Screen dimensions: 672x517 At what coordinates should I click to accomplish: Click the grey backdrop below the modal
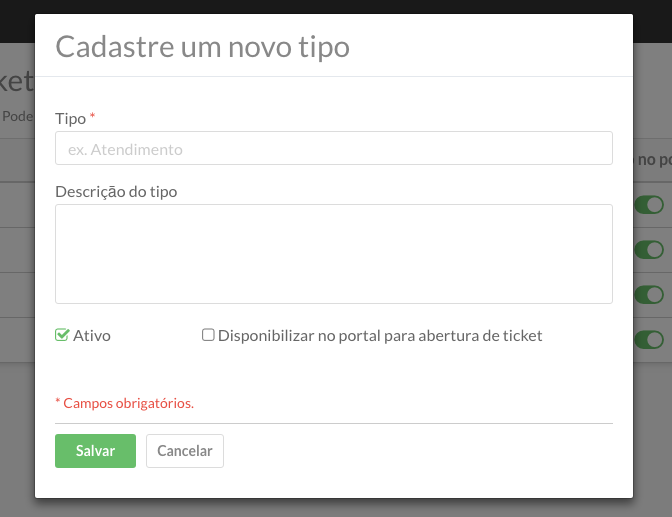336,508
